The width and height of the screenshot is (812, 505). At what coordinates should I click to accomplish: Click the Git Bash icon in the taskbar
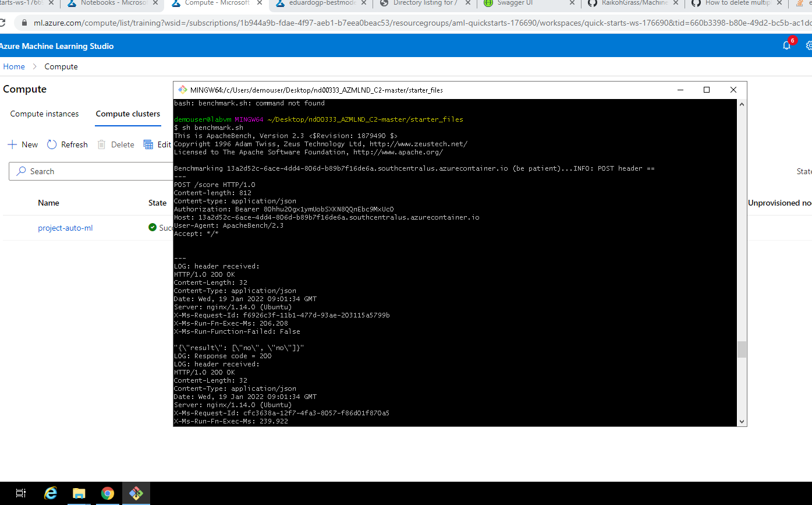click(136, 493)
